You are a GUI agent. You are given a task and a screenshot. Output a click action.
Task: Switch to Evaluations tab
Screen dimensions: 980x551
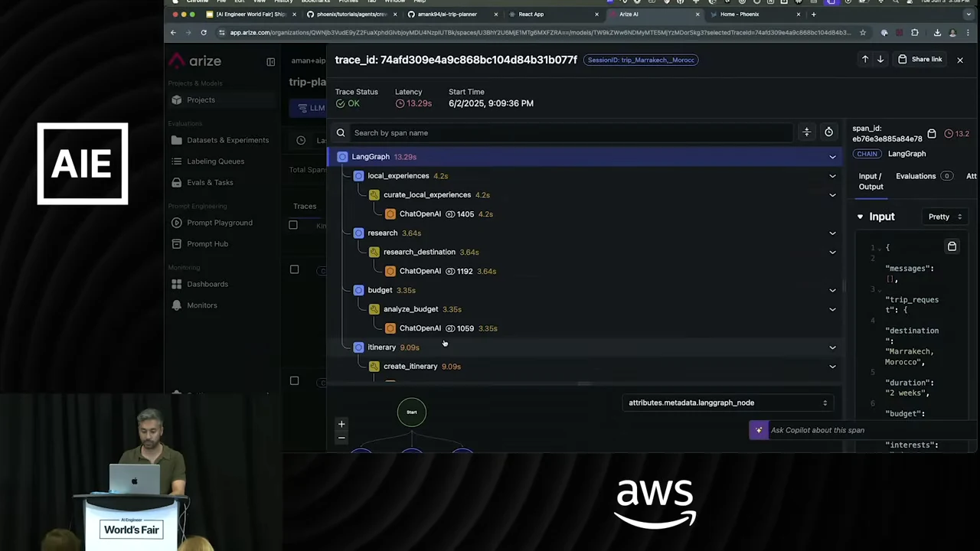pyautogui.click(x=923, y=177)
